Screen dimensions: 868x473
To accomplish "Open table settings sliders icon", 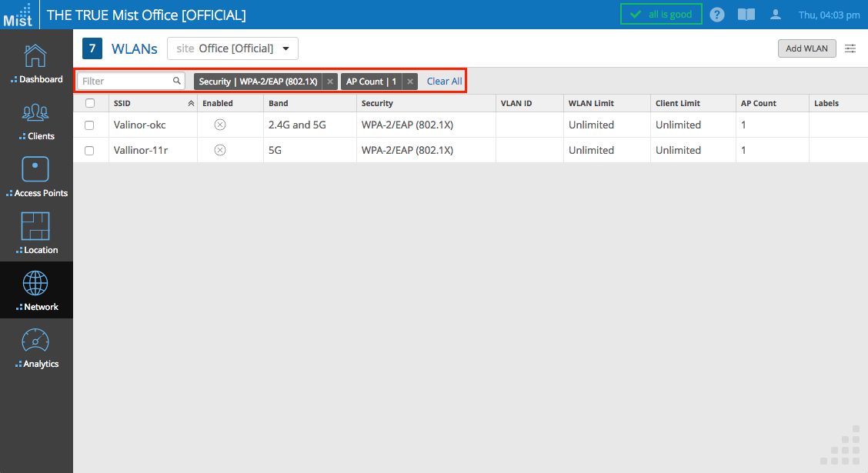I will pyautogui.click(x=850, y=48).
